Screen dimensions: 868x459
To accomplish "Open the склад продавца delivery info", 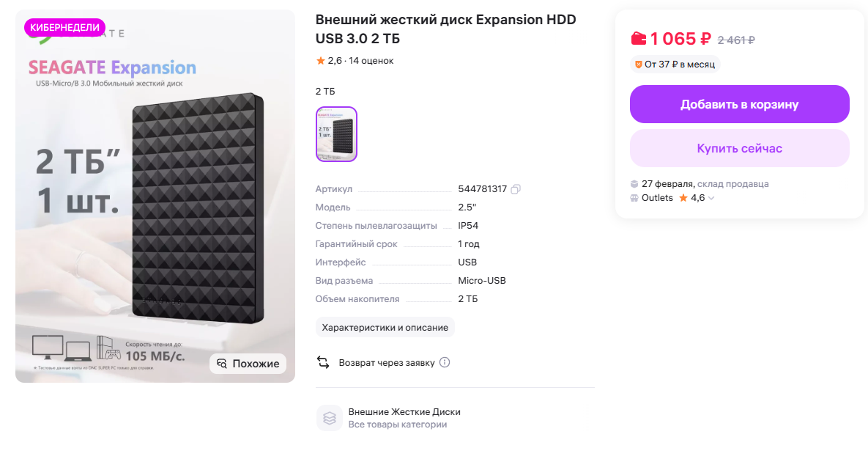I will [x=732, y=184].
